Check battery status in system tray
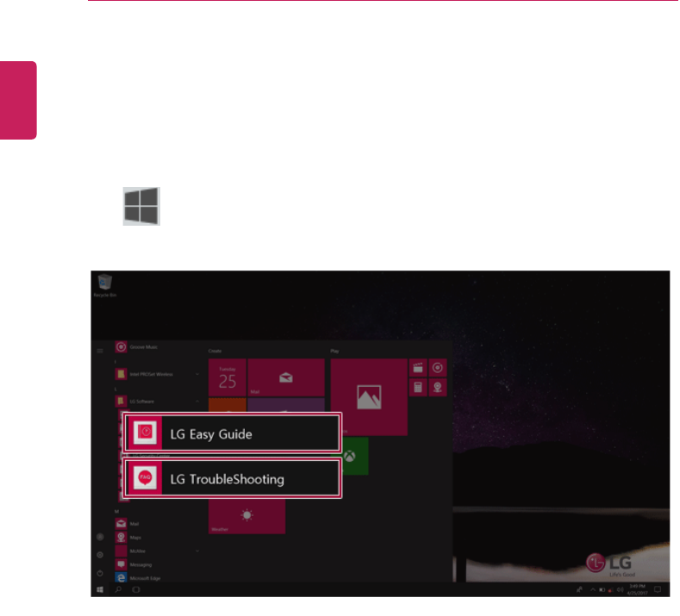 click(602, 589)
